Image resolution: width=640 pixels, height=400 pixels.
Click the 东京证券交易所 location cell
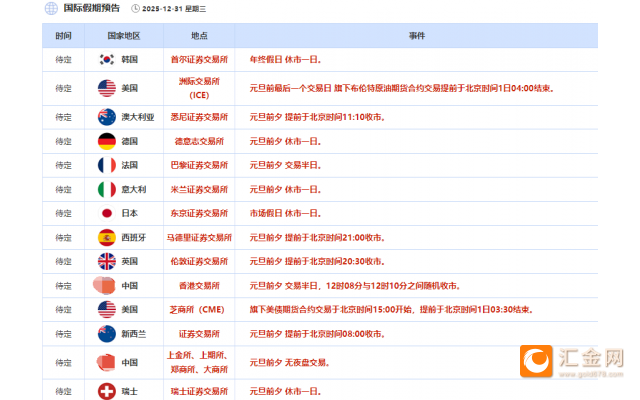pos(199,213)
